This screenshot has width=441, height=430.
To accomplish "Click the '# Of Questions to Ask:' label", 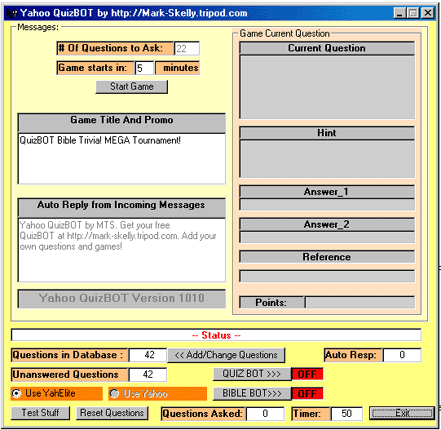I will click(x=115, y=48).
